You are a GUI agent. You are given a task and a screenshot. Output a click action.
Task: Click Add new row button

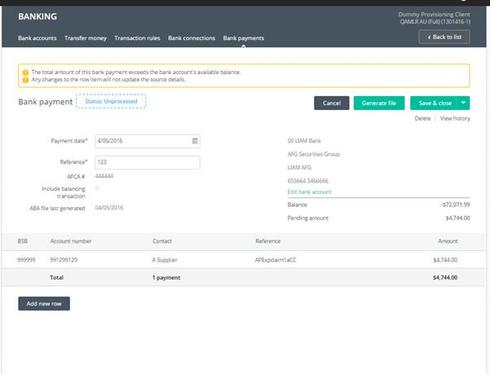(x=44, y=304)
